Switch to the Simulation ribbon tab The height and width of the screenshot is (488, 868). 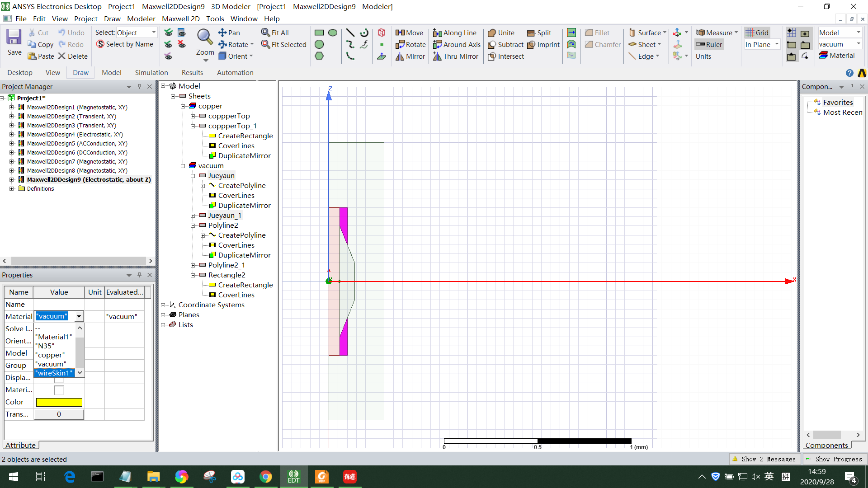click(x=151, y=72)
